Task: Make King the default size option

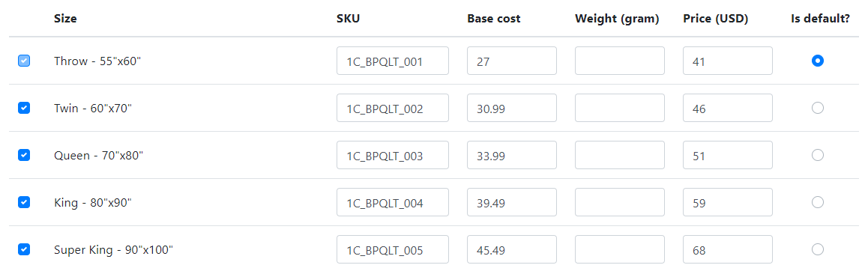Action: 818,202
